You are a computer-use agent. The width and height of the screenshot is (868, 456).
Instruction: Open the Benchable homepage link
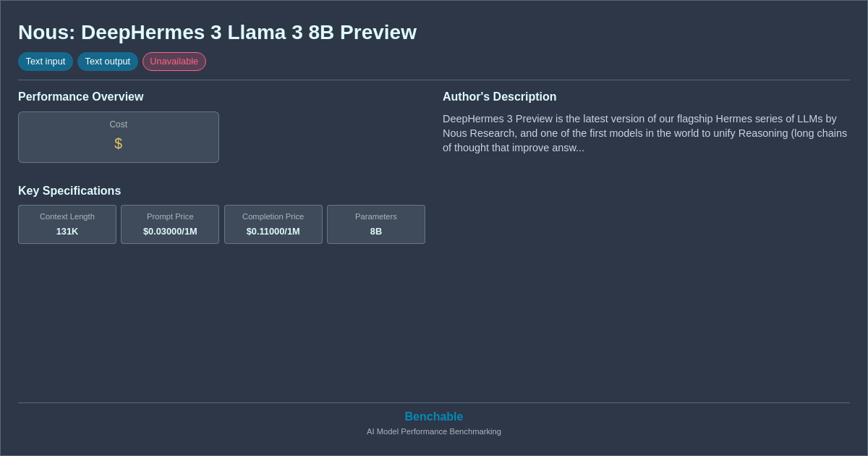[433, 416]
